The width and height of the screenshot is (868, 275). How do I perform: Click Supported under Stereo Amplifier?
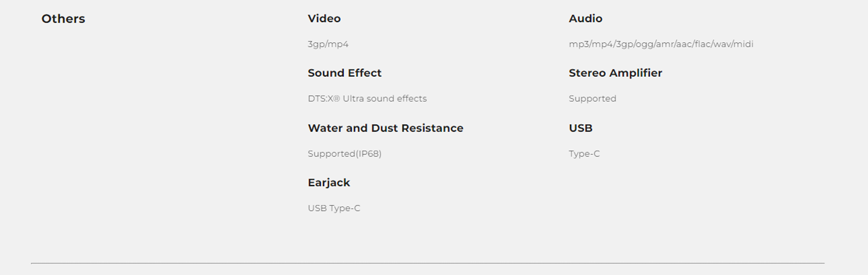tap(593, 99)
